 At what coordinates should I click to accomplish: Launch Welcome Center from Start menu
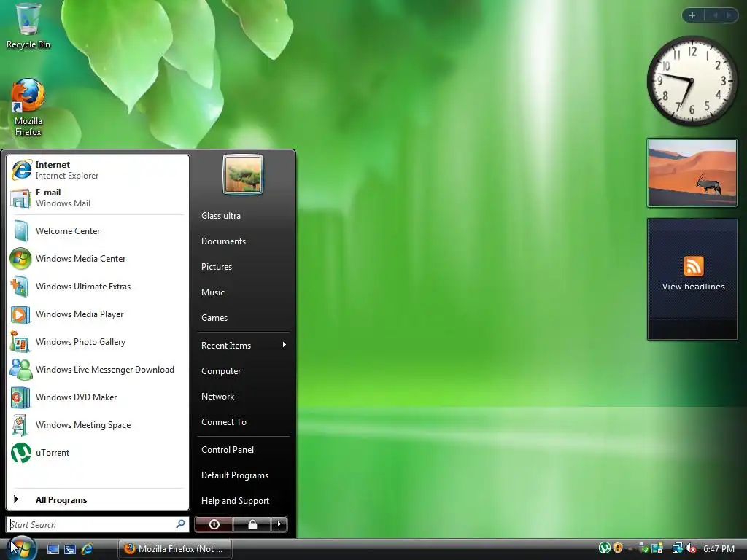(97, 231)
